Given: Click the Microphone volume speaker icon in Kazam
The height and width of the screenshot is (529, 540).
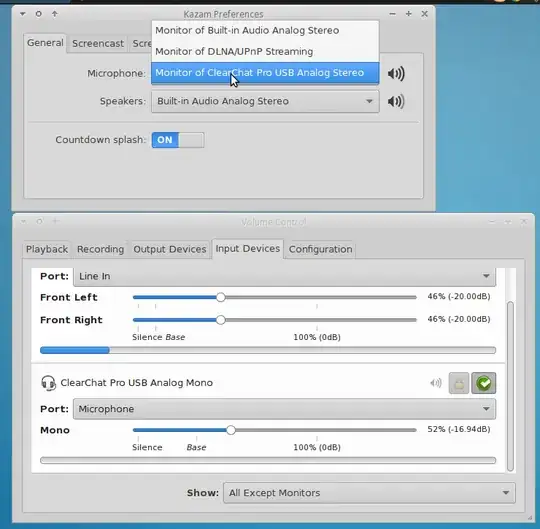Looking at the screenshot, I should [396, 74].
